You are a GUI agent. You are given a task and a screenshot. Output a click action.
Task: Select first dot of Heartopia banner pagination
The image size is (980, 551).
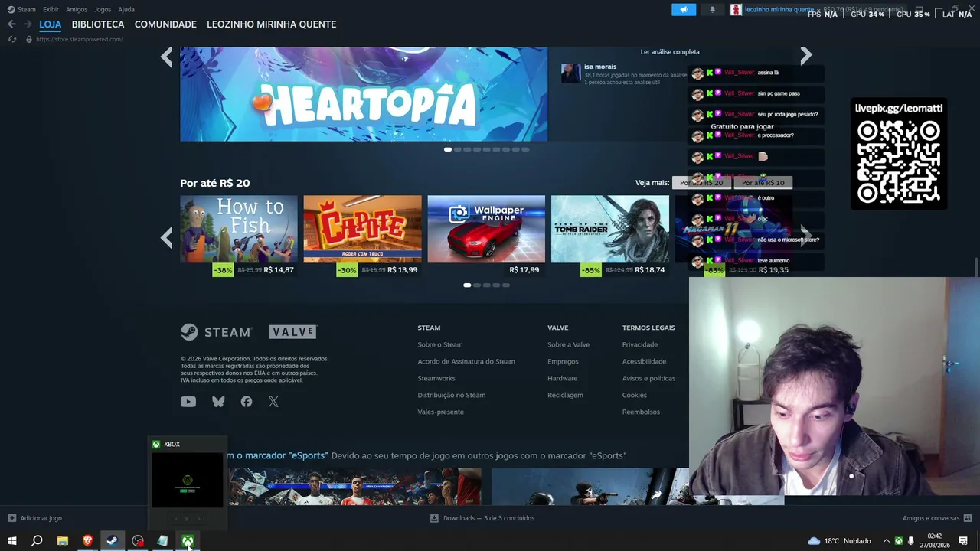point(448,149)
